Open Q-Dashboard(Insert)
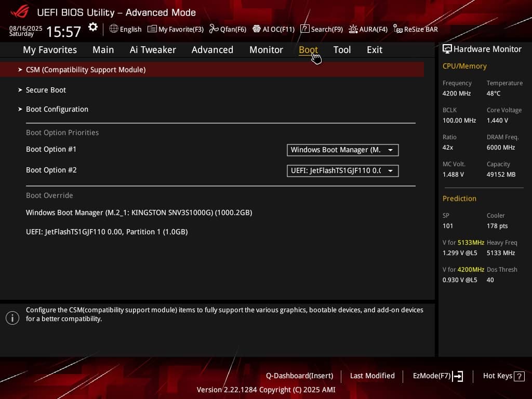Viewport: 532px width, 399px height. [300, 376]
